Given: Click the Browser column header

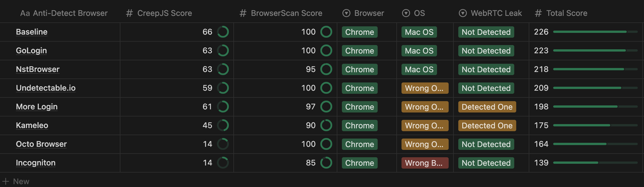Looking at the screenshot, I should point(363,13).
